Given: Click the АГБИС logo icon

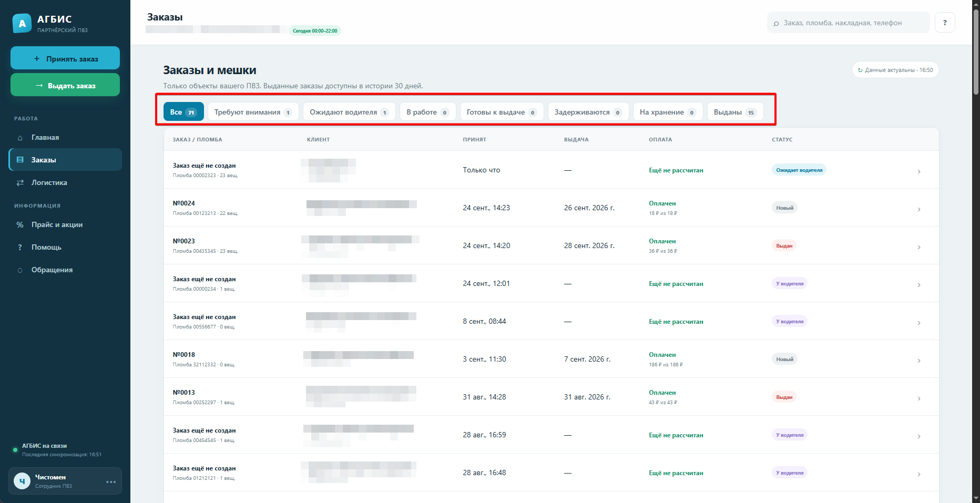Looking at the screenshot, I should click(22, 23).
